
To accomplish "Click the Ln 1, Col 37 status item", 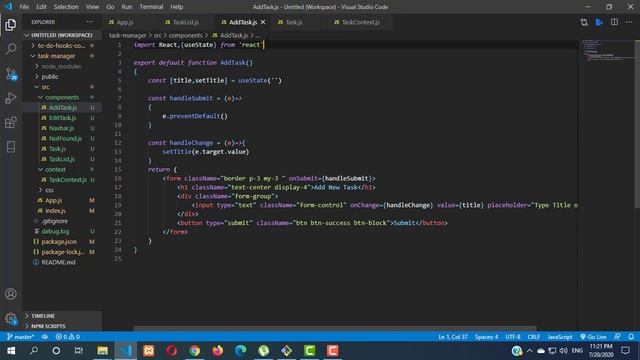I will [x=453, y=337].
